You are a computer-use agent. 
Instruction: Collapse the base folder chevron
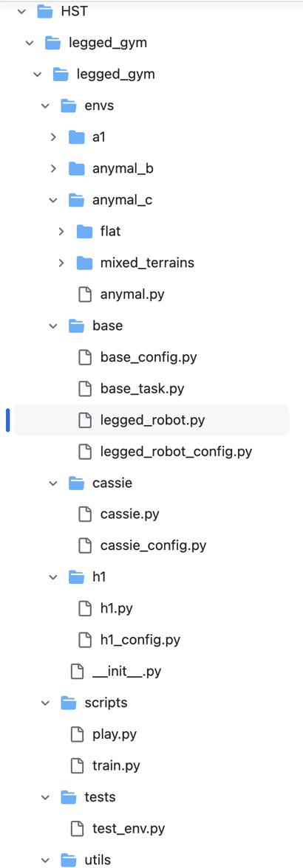pyautogui.click(x=53, y=326)
